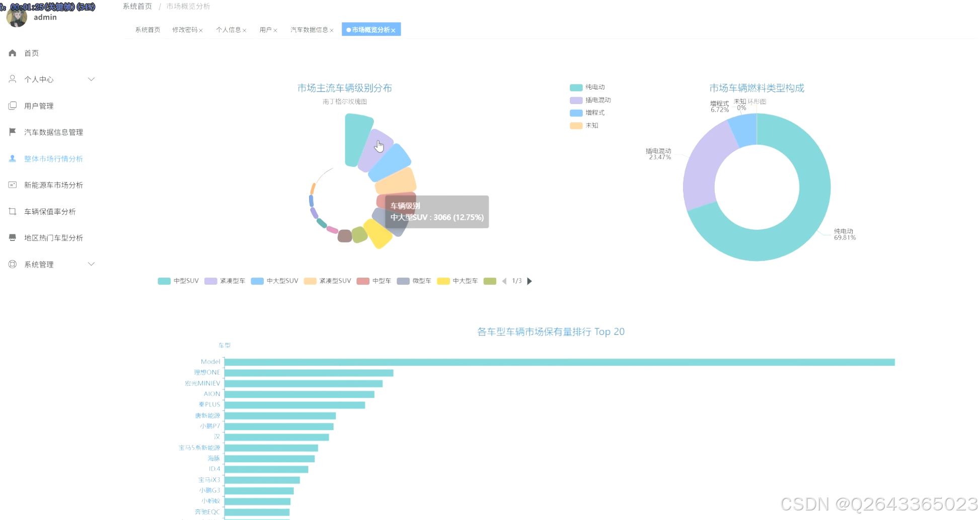Switch to the 汽车数据信息 tab

coord(309,30)
